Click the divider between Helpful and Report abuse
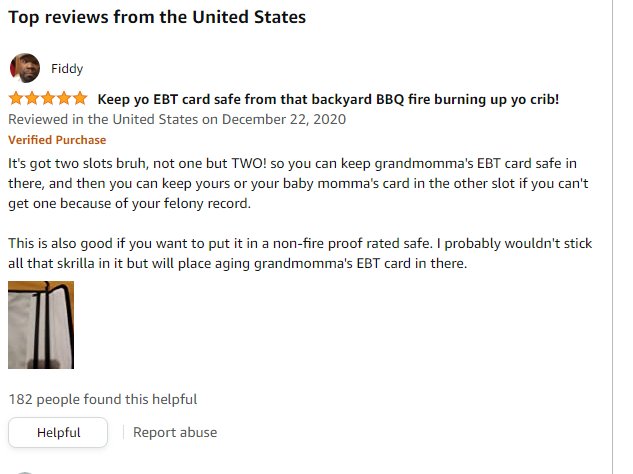633x474 pixels. pyautogui.click(x=123, y=432)
